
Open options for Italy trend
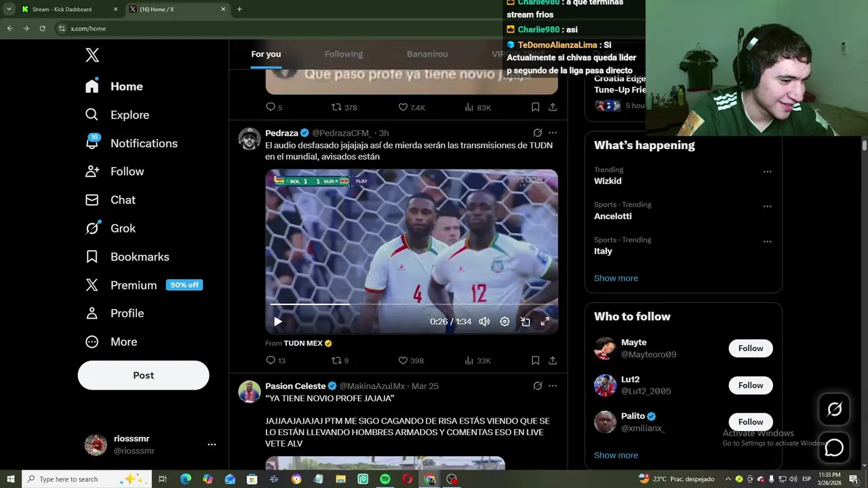(x=767, y=241)
